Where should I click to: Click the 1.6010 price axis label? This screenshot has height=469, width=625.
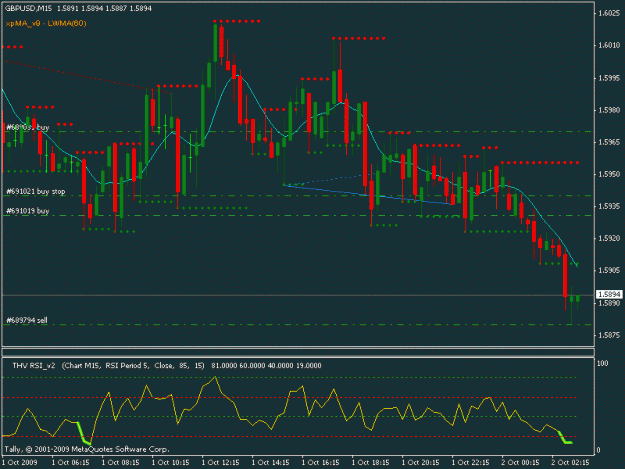pyautogui.click(x=609, y=45)
